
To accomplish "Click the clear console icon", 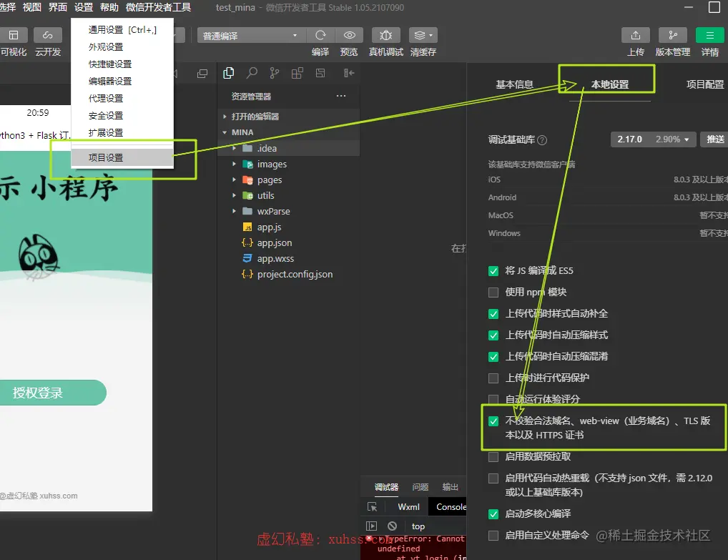I will pyautogui.click(x=393, y=526).
